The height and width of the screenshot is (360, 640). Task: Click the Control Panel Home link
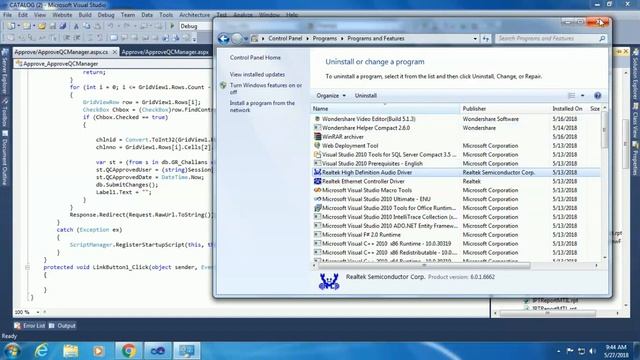coord(255,58)
